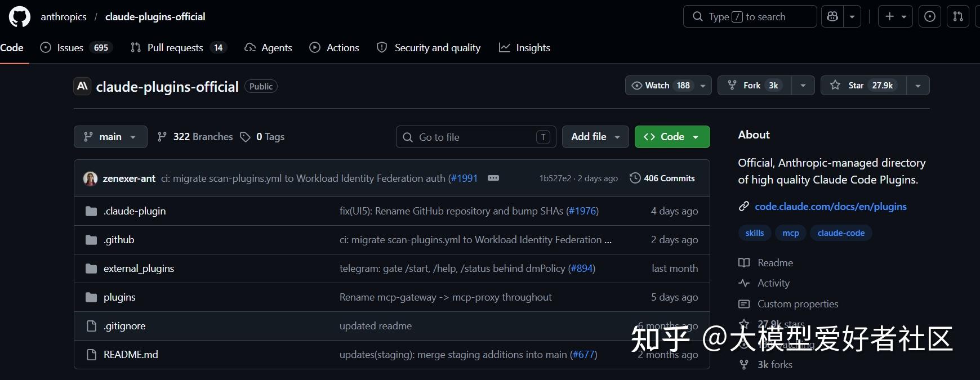Screen dimensions: 980x380
Task: Expand the Copilot dropdown arrow
Action: click(x=852, y=16)
